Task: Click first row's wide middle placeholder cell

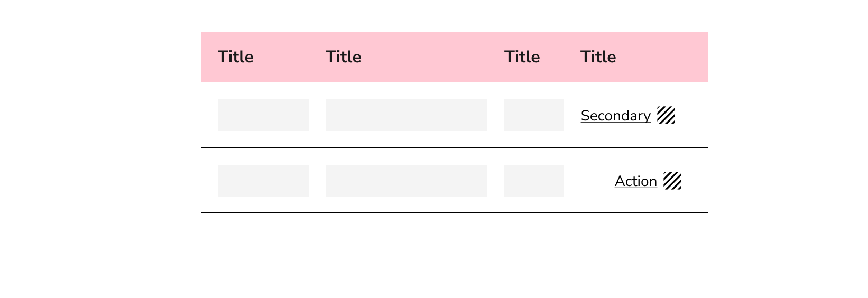Action: [407, 115]
